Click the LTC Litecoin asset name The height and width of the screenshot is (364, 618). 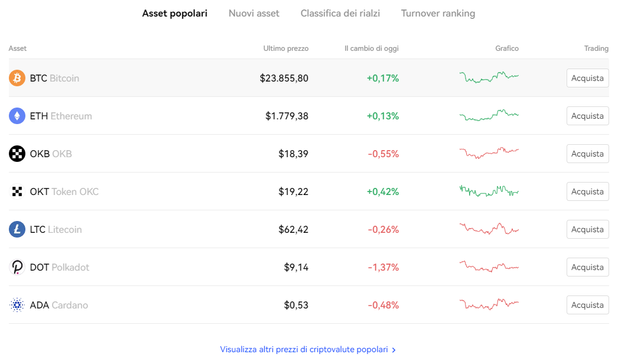pyautogui.click(x=56, y=229)
